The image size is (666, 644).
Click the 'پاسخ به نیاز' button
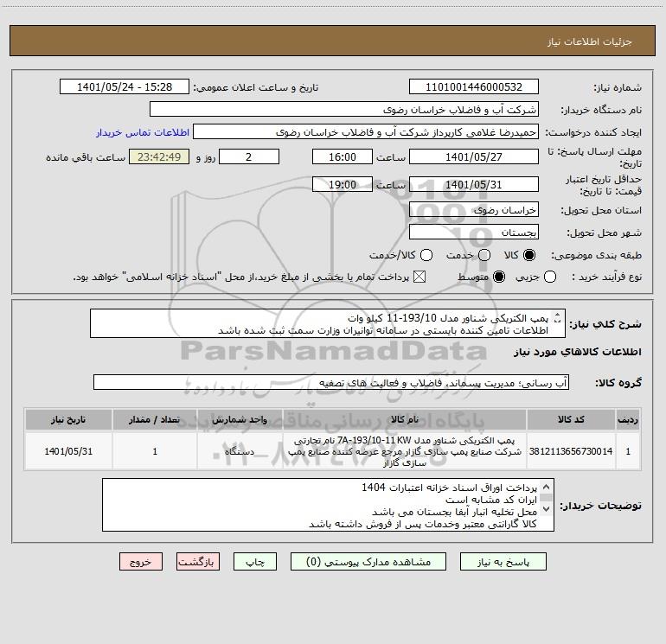tap(503, 562)
